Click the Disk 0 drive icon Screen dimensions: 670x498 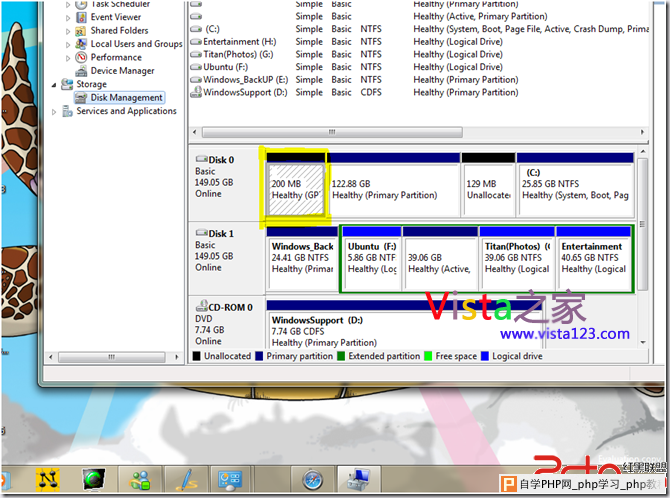click(201, 159)
